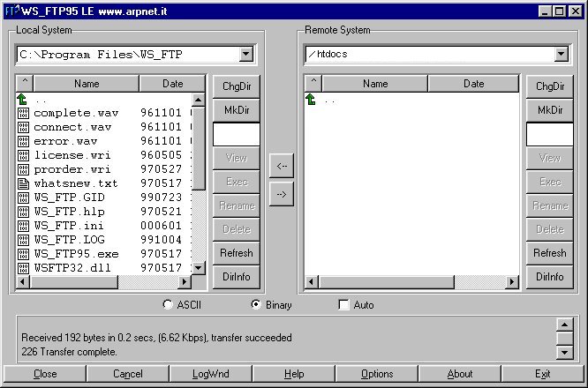
Task: Click the WS_FTP95.exe file icon
Action: (x=24, y=253)
